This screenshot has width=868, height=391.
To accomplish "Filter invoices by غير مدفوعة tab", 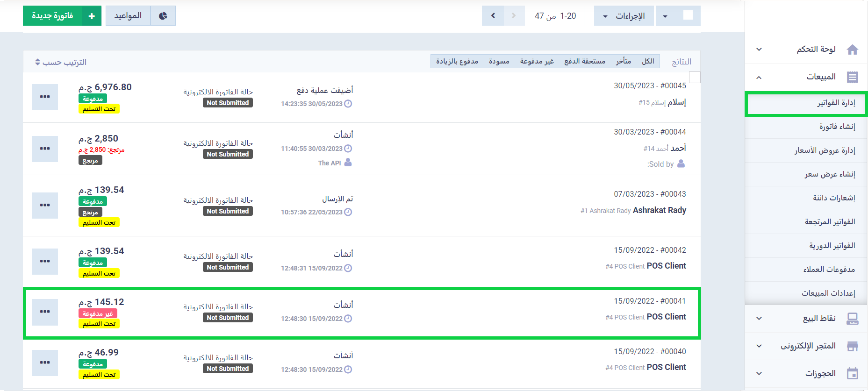I will point(537,61).
